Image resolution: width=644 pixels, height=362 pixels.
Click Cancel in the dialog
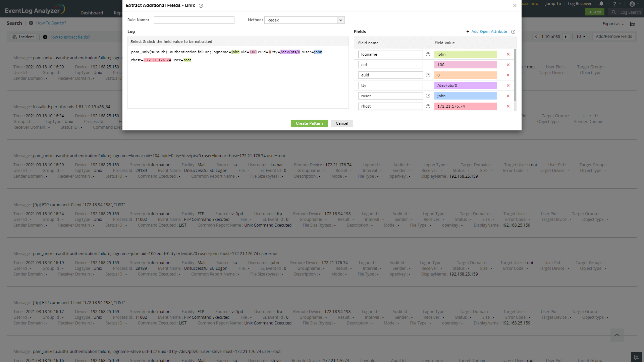tap(342, 123)
